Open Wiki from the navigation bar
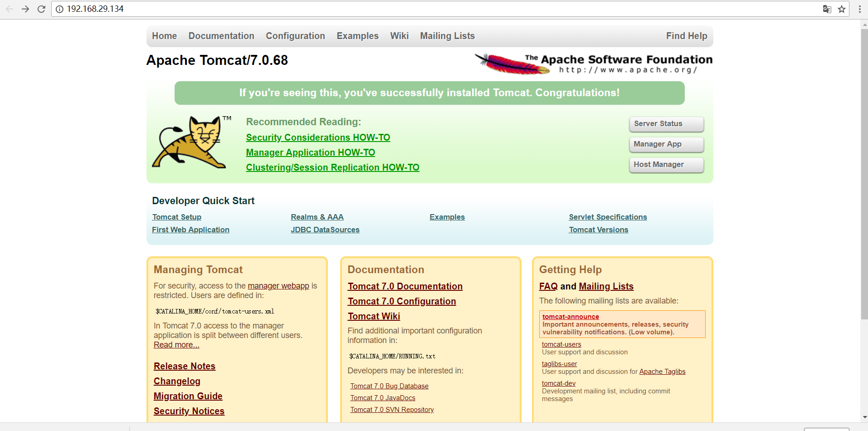The height and width of the screenshot is (431, 868). pos(400,36)
